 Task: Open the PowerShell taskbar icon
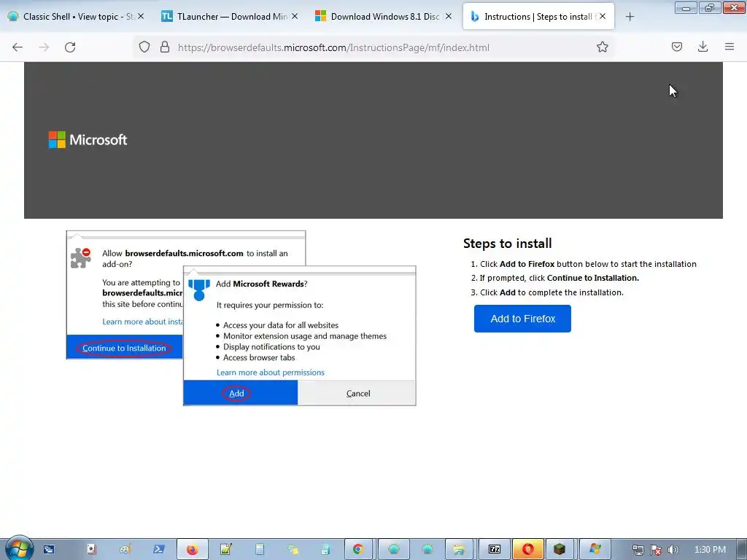[x=158, y=550]
